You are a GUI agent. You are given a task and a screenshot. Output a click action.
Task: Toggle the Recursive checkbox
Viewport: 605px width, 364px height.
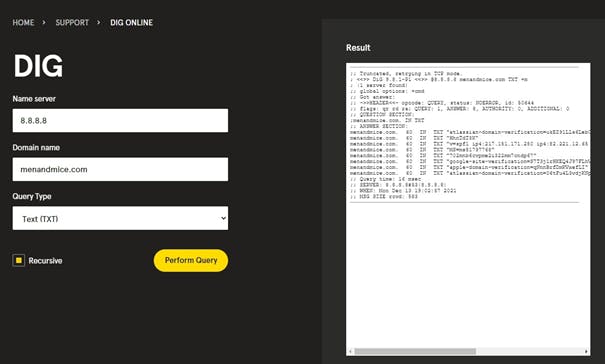point(19,261)
